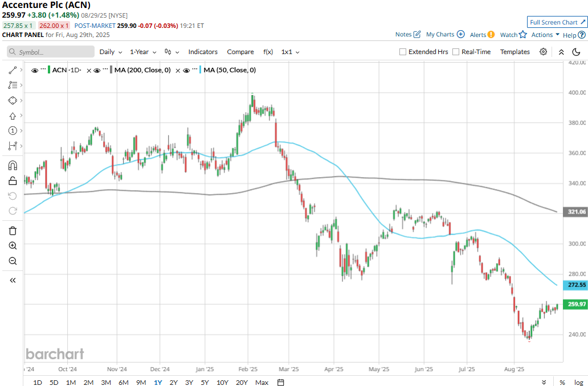Open the Templates menu
This screenshot has height=386, width=588.
pos(515,52)
